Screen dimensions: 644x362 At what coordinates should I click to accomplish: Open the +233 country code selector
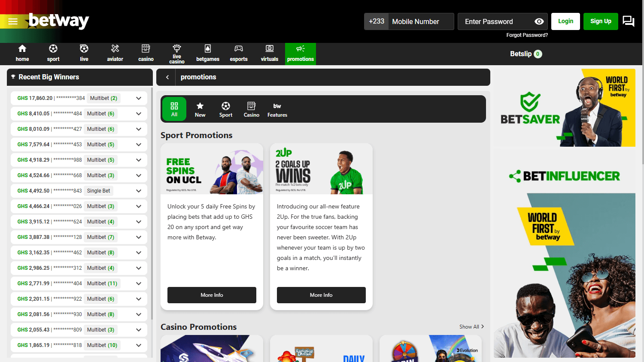tap(376, 21)
